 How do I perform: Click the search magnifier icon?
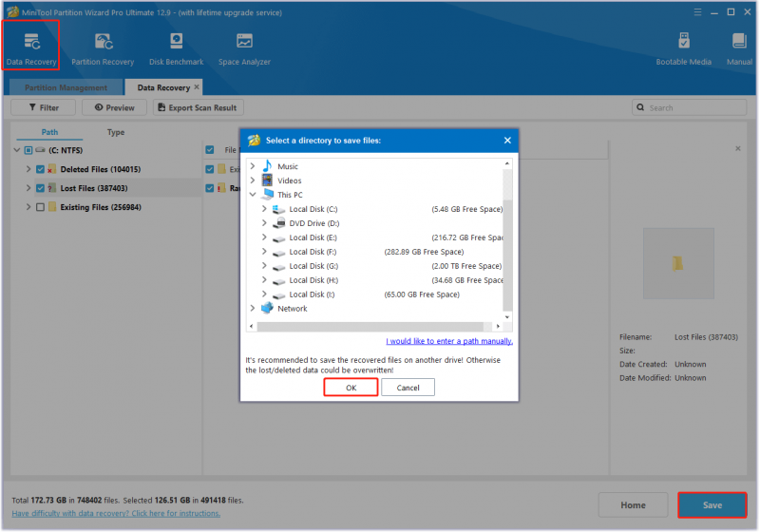[640, 107]
